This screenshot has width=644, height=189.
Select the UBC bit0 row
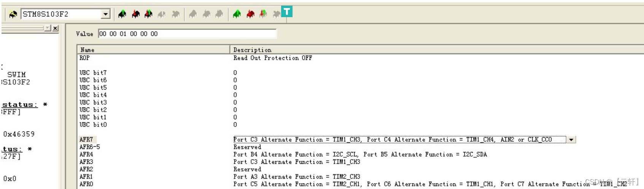click(x=93, y=125)
